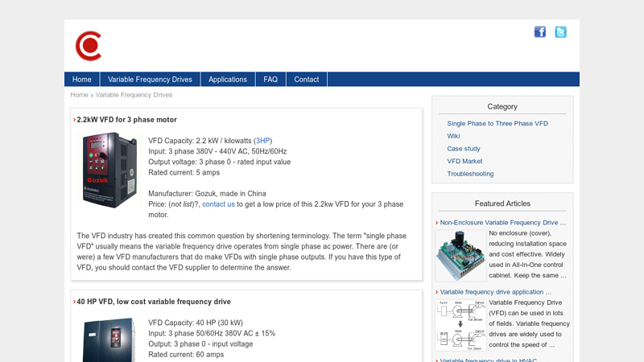Open the VFD Market category

click(464, 162)
